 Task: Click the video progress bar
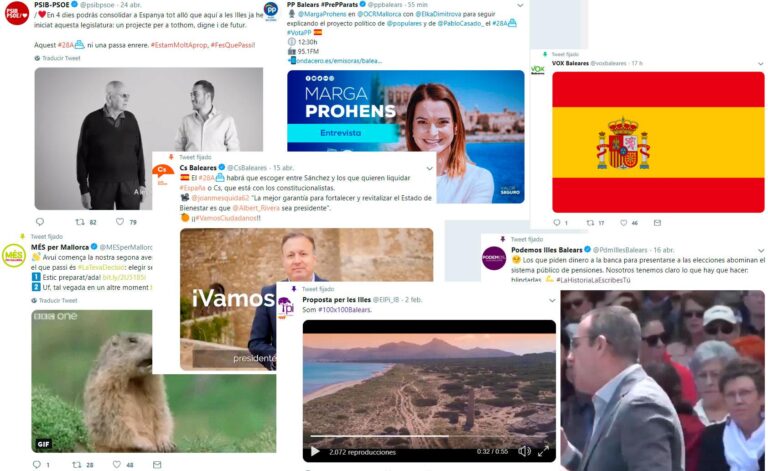click(x=429, y=436)
